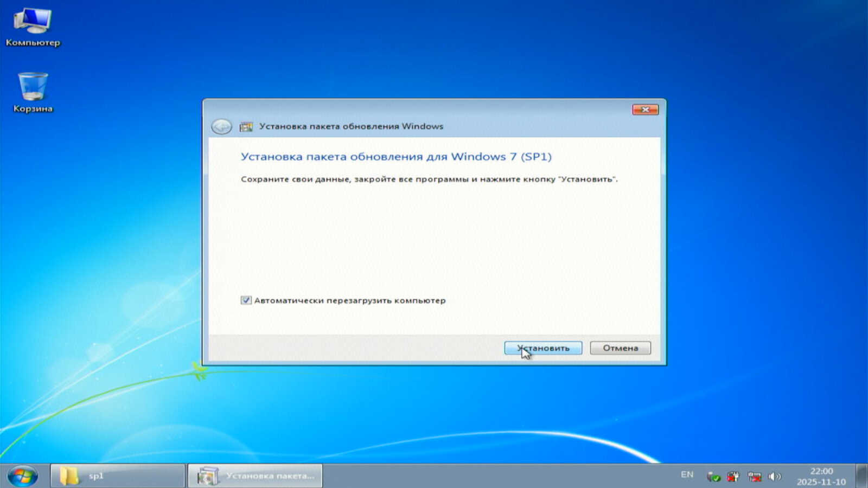The width and height of the screenshot is (868, 488).
Task: Click the Отмена button
Action: pos(620,348)
